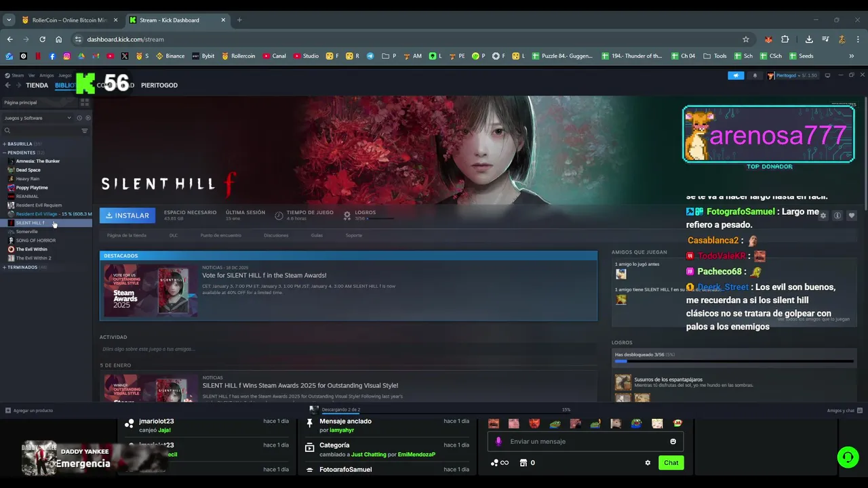Image resolution: width=868 pixels, height=488 pixels.
Task: Open Página de la tienda tab
Action: coord(127,235)
